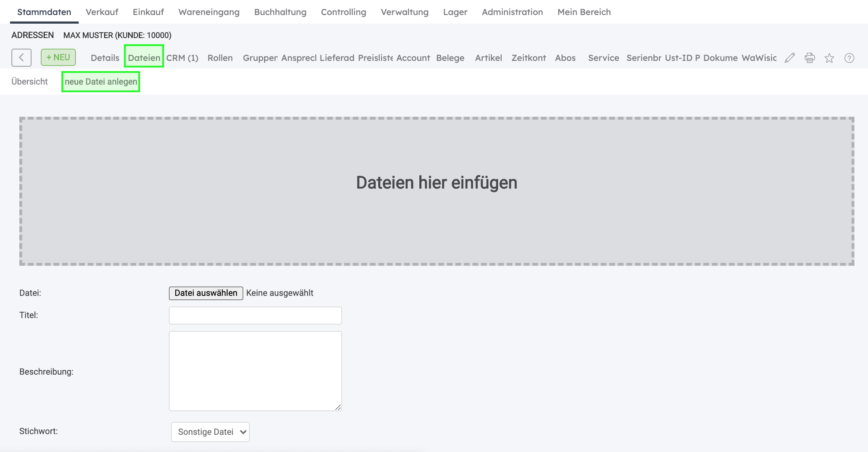The image size is (868, 452).
Task: Click the printer icon
Action: pyautogui.click(x=810, y=58)
